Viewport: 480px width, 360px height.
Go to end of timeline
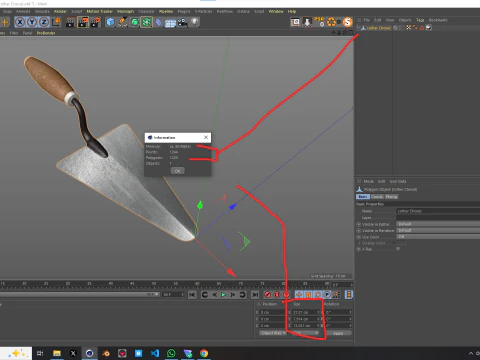pos(255,295)
